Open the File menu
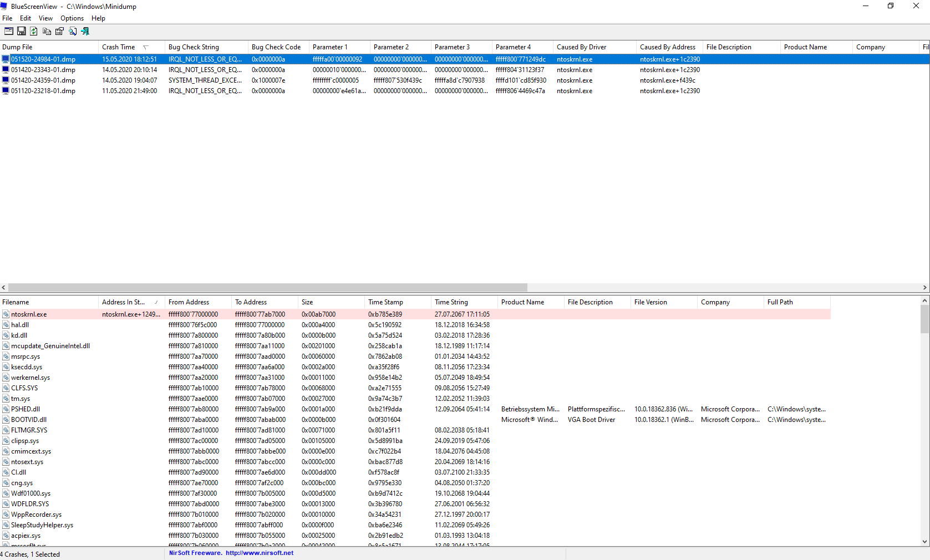This screenshot has width=930, height=560. point(7,18)
